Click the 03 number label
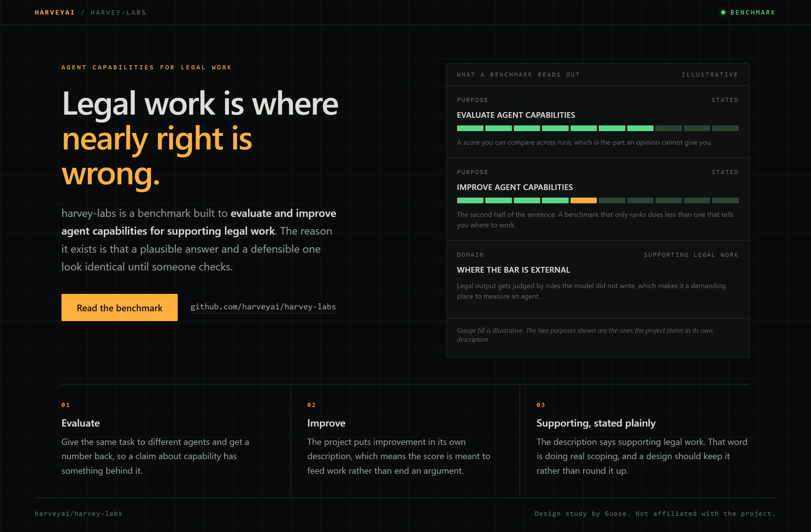Screen dimensions: 811x532 [x=541, y=405]
